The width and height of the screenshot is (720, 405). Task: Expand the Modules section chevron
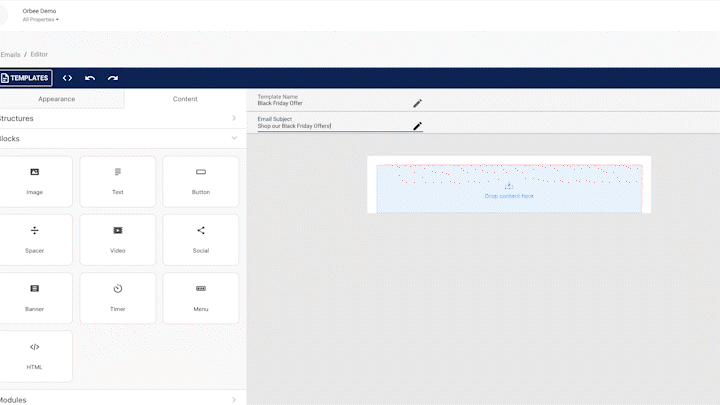[x=234, y=400]
